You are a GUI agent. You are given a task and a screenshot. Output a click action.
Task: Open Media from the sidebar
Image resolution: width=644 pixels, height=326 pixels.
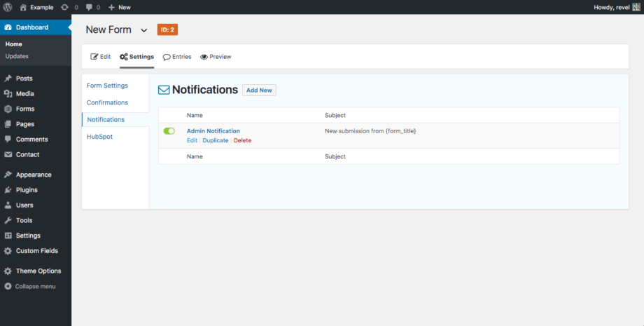tap(24, 94)
